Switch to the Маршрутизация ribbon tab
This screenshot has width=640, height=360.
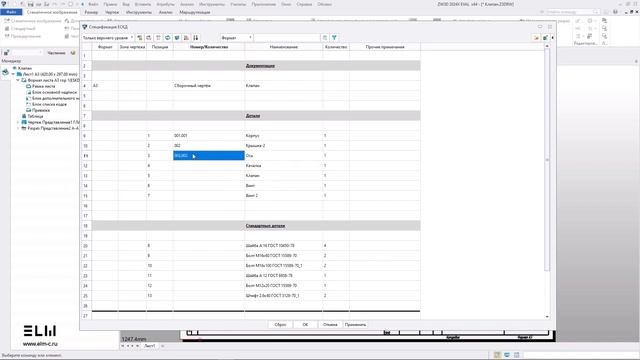click(195, 12)
